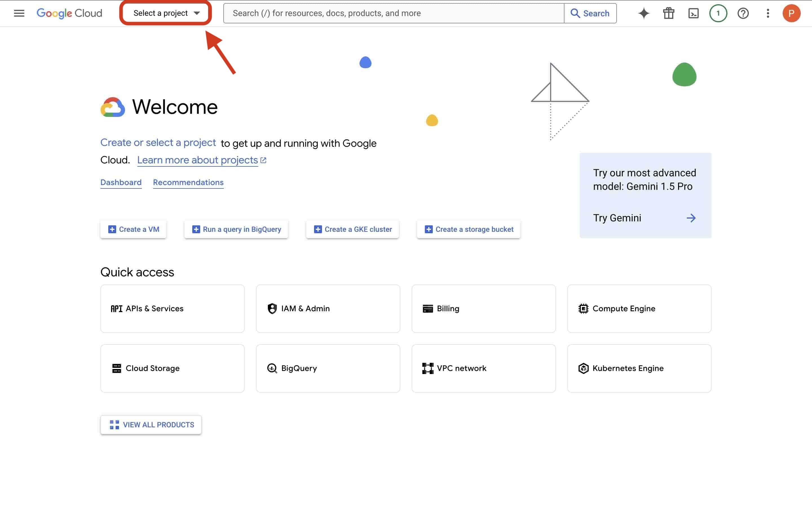Open the IAM & Admin quick access card
The image size is (812, 507).
[328, 308]
